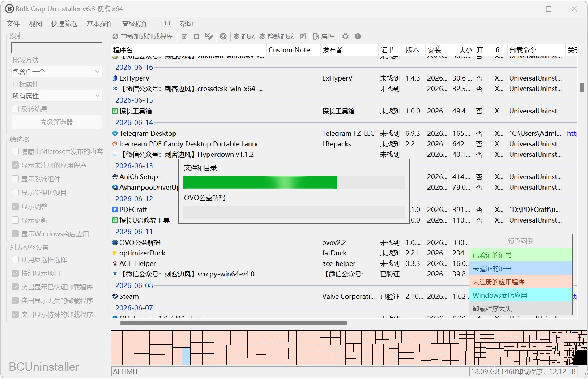Click the scrcpy-win64-v4.0 row icon

point(115,274)
